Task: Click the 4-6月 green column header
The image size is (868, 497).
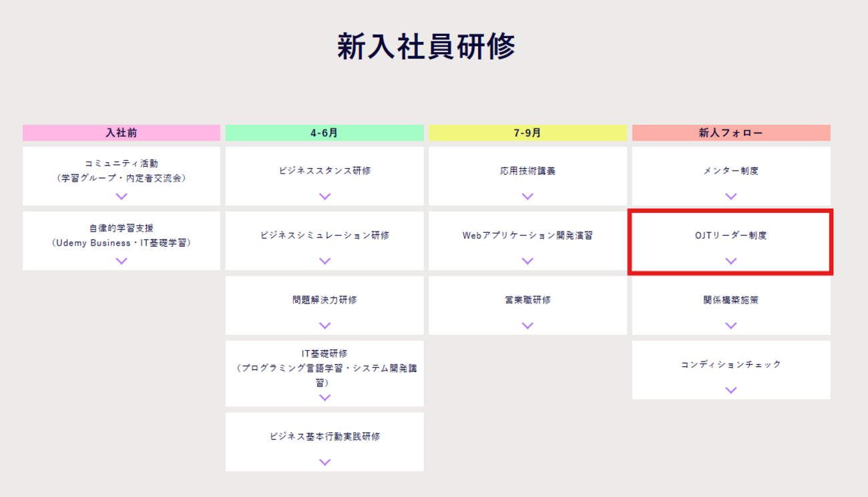Action: pyautogui.click(x=324, y=133)
